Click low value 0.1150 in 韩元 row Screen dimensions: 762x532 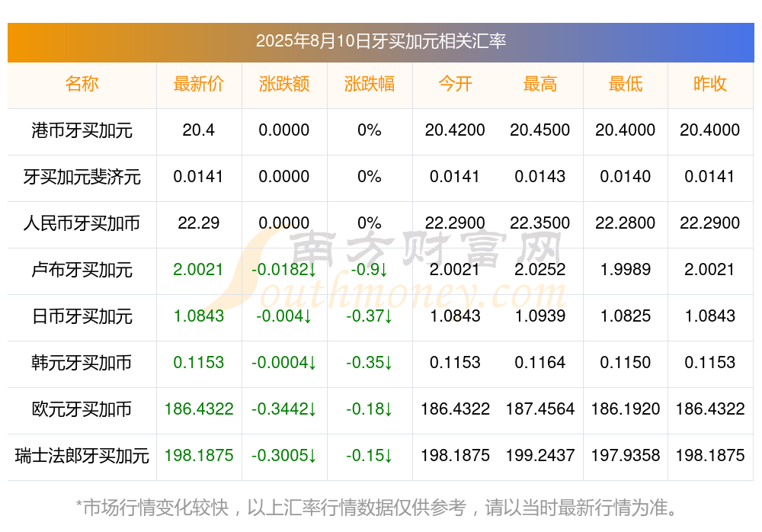coord(626,362)
